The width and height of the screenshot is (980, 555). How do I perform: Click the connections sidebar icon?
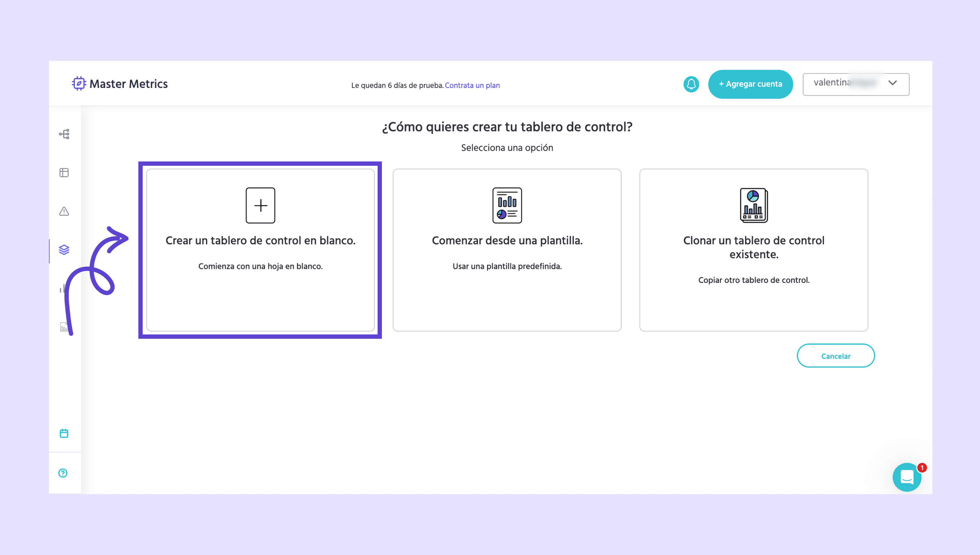(x=64, y=134)
